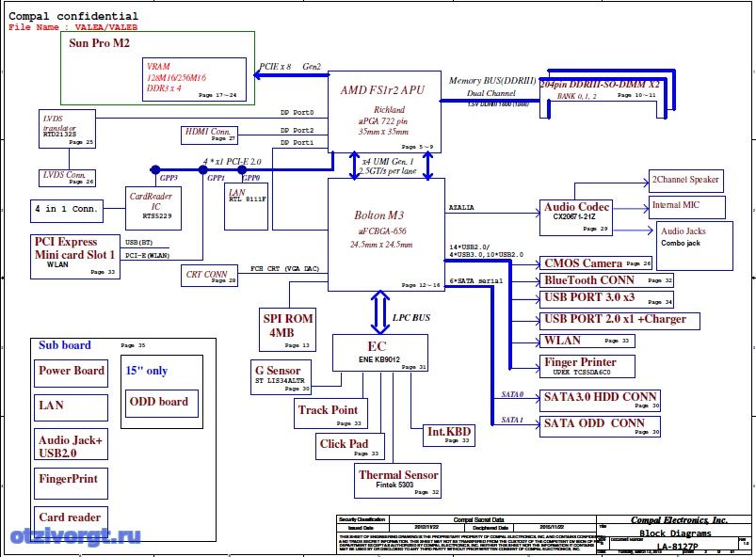The image size is (756, 557).
Task: Select the Bolton M3 chipset label
Action: 379,215
